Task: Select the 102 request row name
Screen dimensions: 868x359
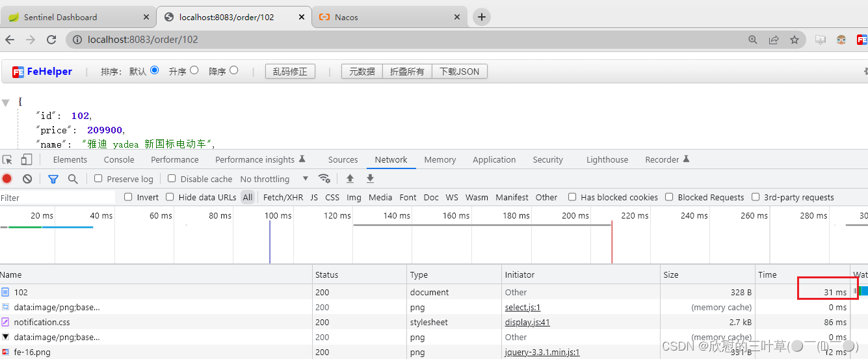Action: [21, 293]
